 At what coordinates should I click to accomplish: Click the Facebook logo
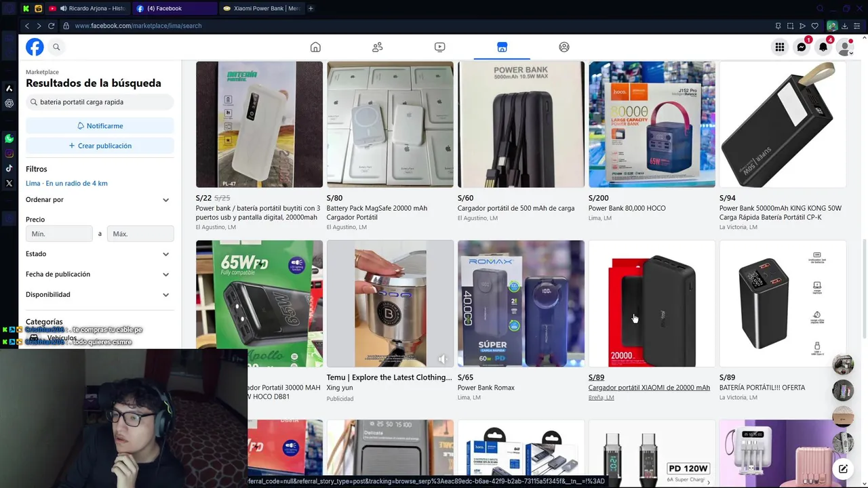(35, 47)
